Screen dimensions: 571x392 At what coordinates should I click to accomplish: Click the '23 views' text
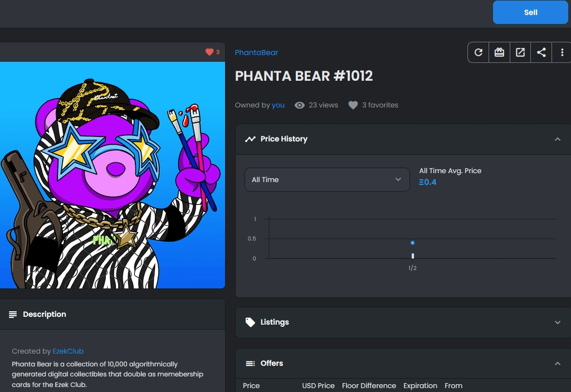point(323,105)
